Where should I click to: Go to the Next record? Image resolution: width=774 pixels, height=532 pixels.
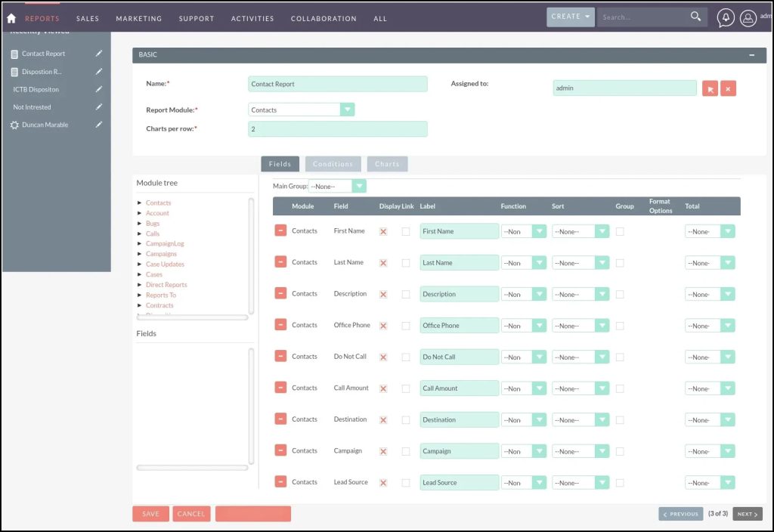747,514
